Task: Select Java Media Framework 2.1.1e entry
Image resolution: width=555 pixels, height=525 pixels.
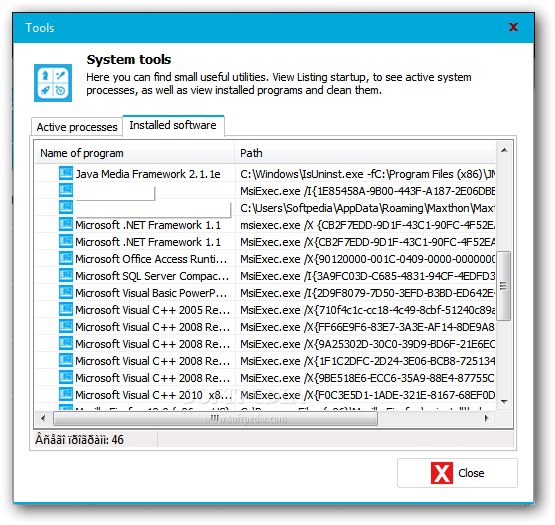Action: coord(148,174)
